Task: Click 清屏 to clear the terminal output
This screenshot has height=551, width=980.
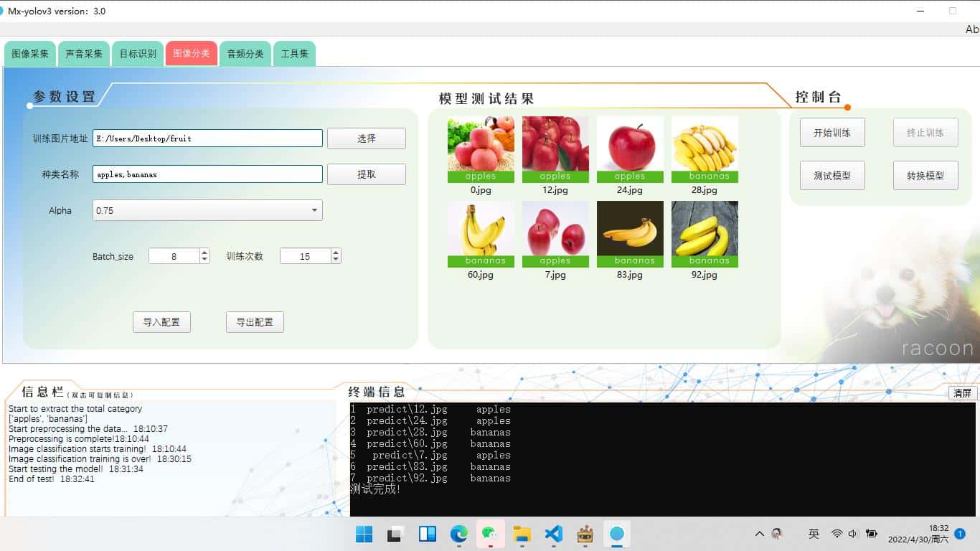Action: (962, 393)
